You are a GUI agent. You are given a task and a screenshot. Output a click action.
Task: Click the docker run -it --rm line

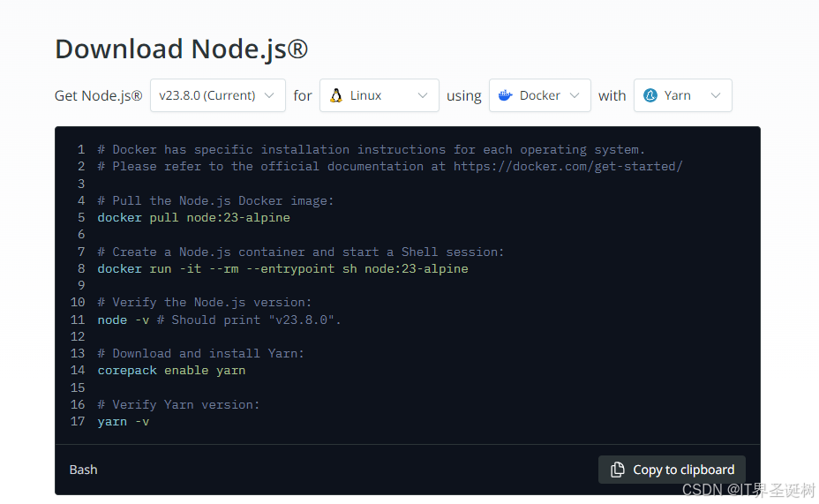283,269
